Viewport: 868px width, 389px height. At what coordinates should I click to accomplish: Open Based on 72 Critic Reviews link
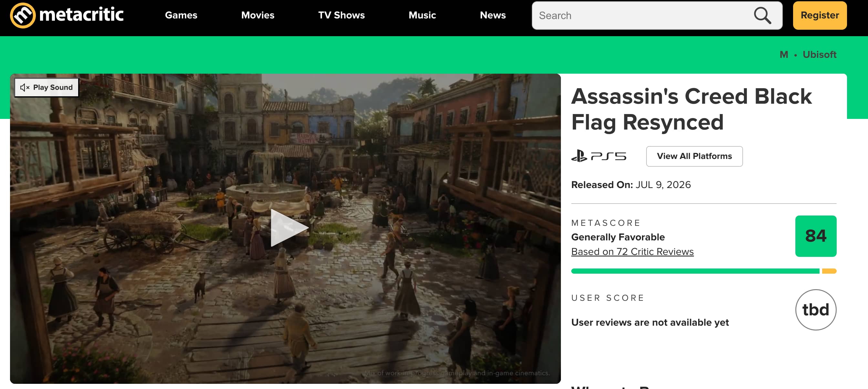pyautogui.click(x=632, y=252)
